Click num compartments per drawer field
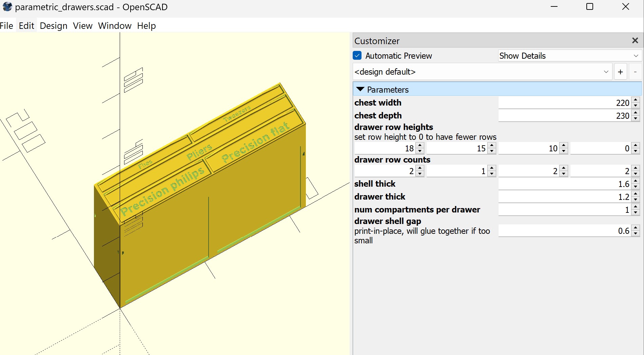Screen dimensions: 644x355 coord(565,210)
